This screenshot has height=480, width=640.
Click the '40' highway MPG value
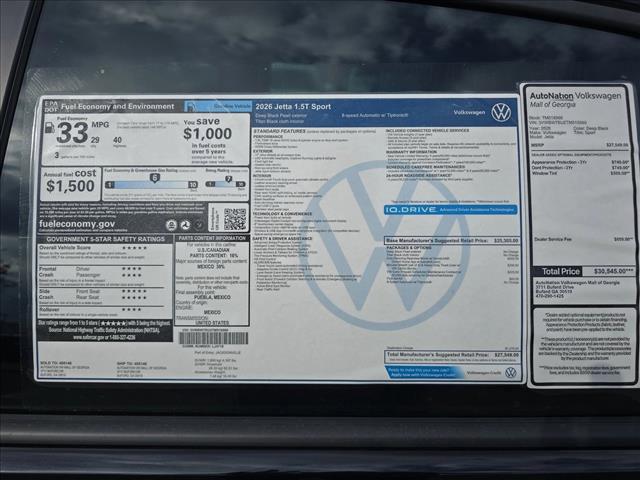[117, 140]
